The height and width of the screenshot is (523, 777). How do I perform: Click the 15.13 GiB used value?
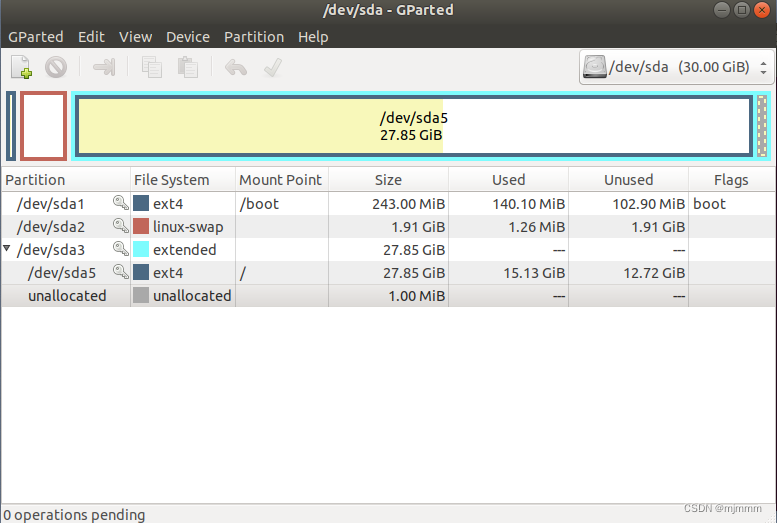pos(534,273)
